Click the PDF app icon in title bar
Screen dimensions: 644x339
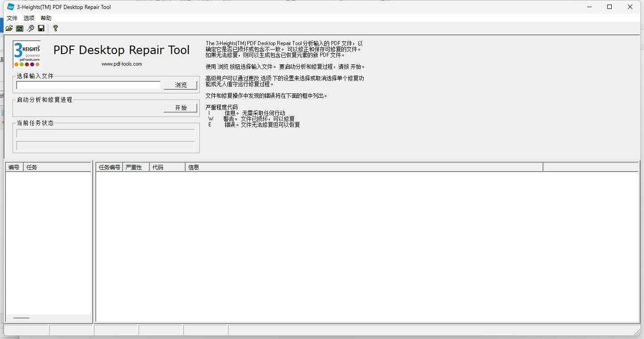pyautogui.click(x=11, y=7)
